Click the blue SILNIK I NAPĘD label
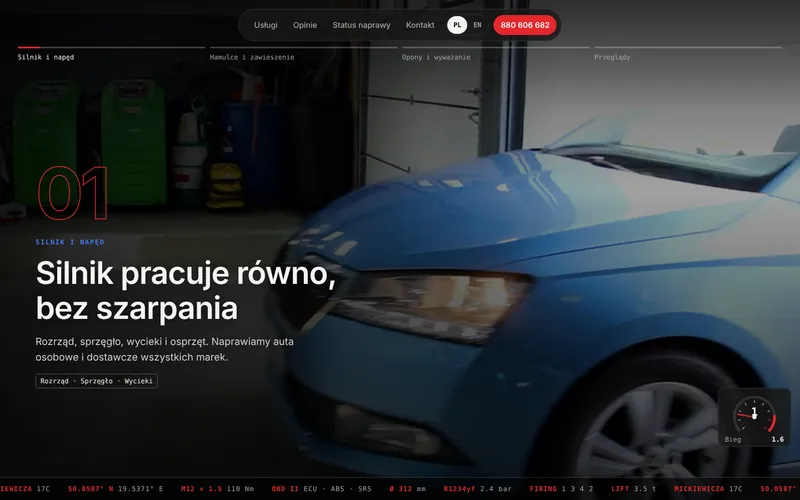The image size is (800, 500). (x=70, y=242)
